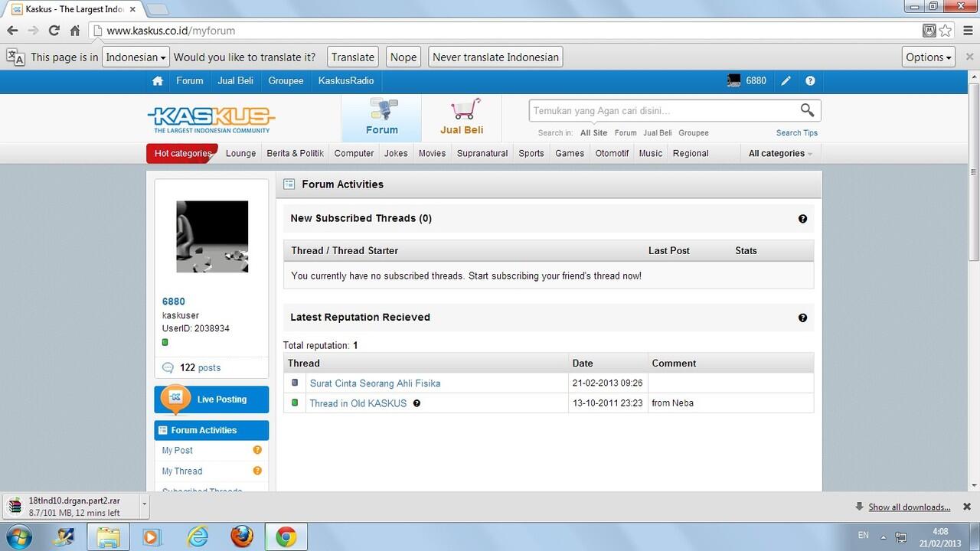Click the search magnifier icon
980x551 pixels.
807,110
